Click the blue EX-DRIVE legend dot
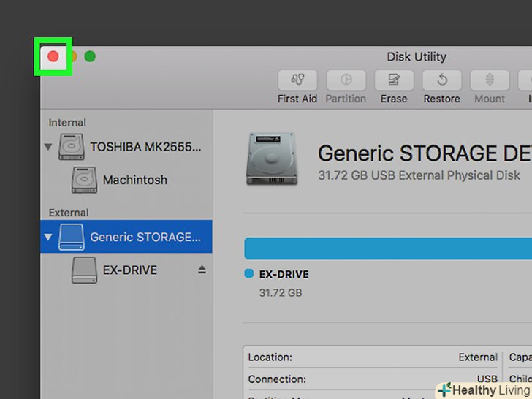532x399 pixels. pyautogui.click(x=249, y=273)
